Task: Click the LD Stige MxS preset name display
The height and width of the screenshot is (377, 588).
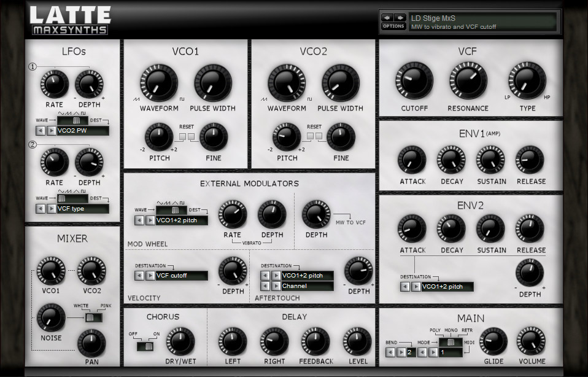Action: 482,22
